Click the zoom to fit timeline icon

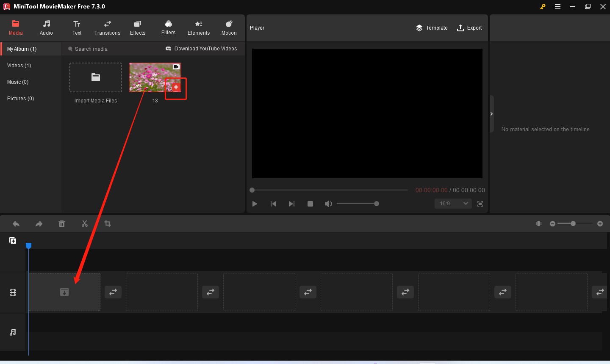(x=538, y=223)
